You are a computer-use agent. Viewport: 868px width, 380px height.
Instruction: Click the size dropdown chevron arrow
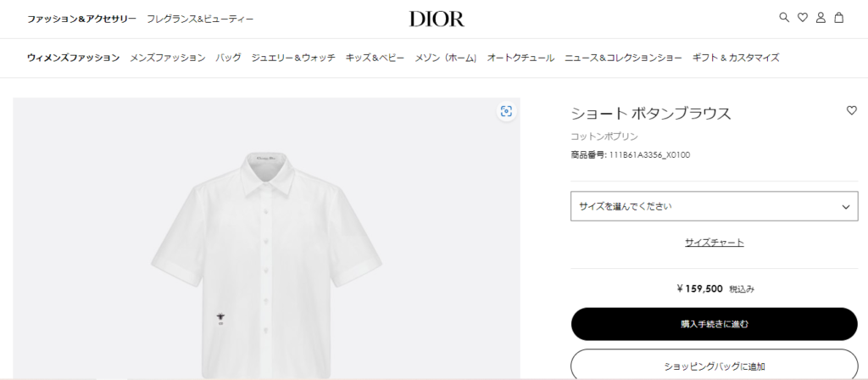(845, 207)
